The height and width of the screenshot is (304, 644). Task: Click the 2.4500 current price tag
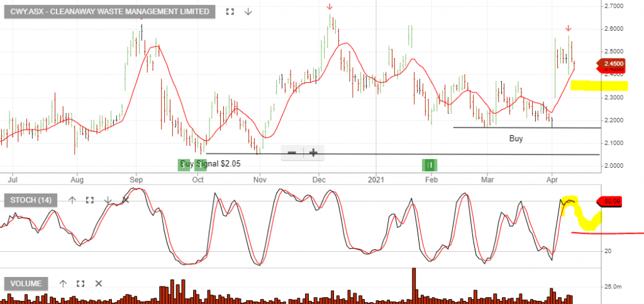tap(610, 63)
